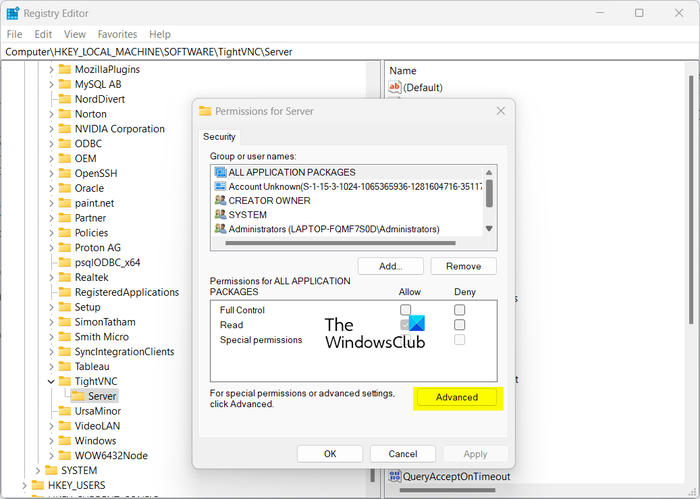
Task: Click the SYSTEM account icon
Action: click(x=220, y=214)
